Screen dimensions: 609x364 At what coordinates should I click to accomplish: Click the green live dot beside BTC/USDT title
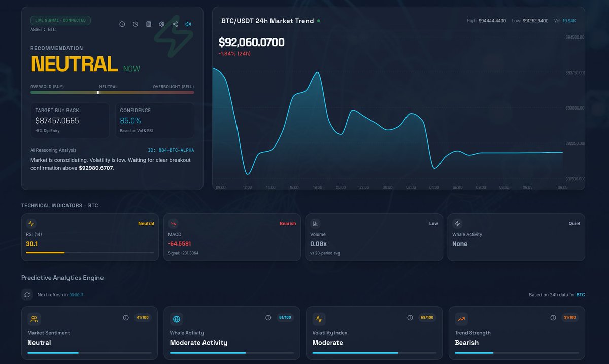318,21
